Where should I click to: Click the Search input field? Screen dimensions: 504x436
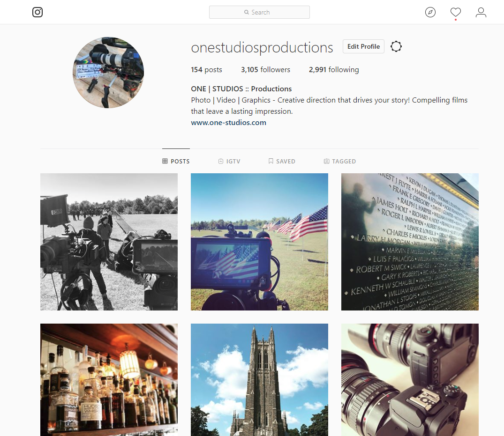(x=259, y=12)
